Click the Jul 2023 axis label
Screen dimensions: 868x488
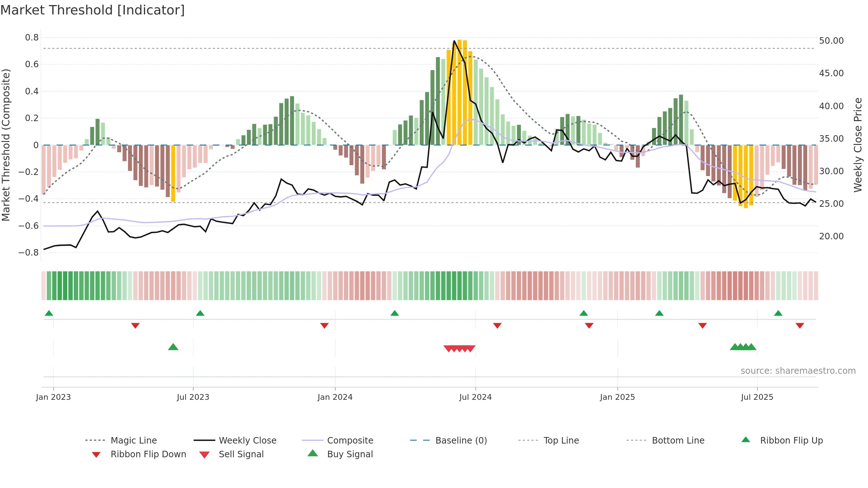click(x=193, y=397)
